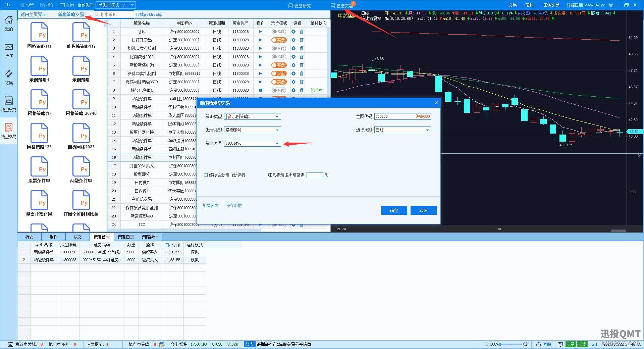
Task: Delete the 落库 strategy with trash icon
Action: 302,32
